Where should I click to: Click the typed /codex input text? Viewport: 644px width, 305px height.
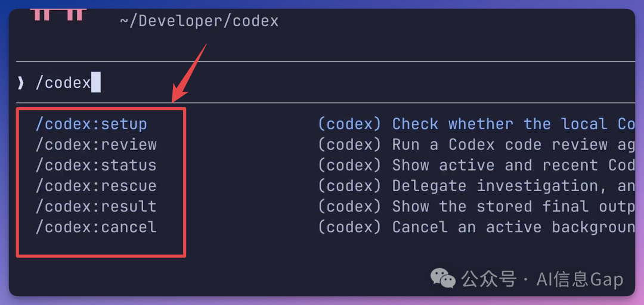(x=63, y=83)
